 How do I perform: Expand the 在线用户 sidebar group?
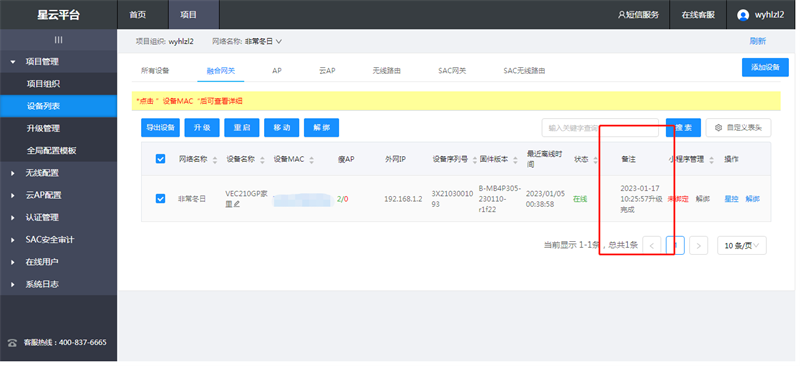pos(59,262)
